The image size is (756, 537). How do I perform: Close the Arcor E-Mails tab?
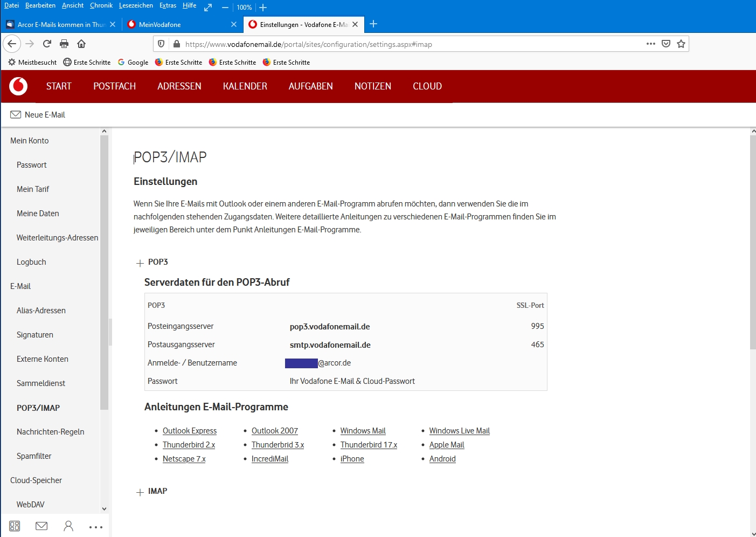coord(113,24)
